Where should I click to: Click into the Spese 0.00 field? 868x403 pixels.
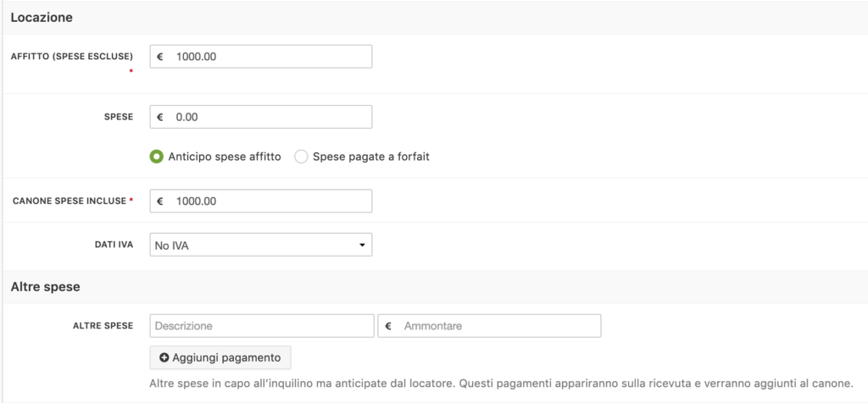[x=261, y=117]
